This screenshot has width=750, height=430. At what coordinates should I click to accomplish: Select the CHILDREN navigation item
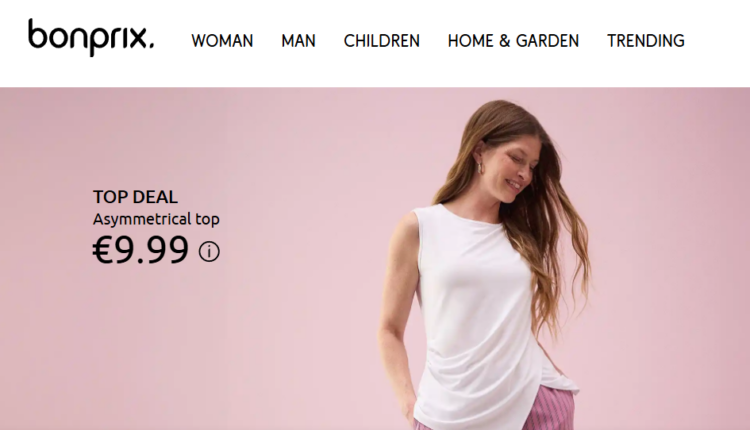tap(382, 41)
